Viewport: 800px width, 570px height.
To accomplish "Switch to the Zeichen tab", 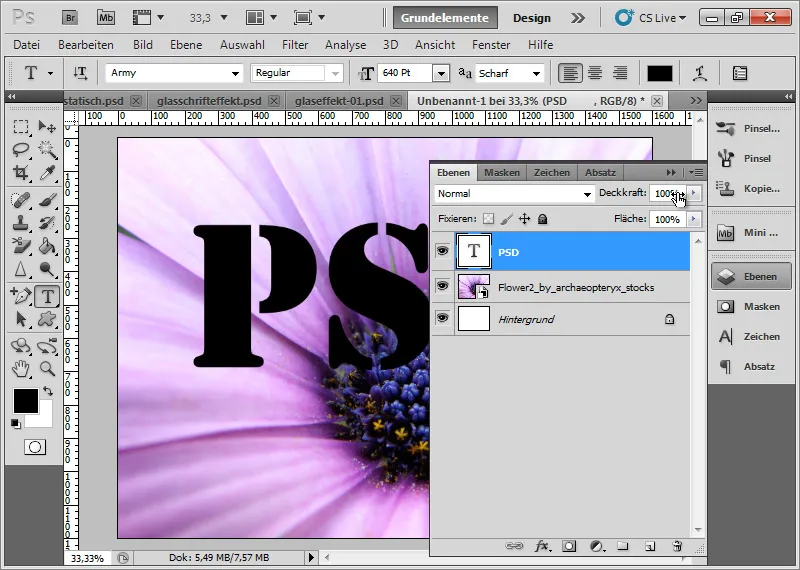I will point(552,172).
